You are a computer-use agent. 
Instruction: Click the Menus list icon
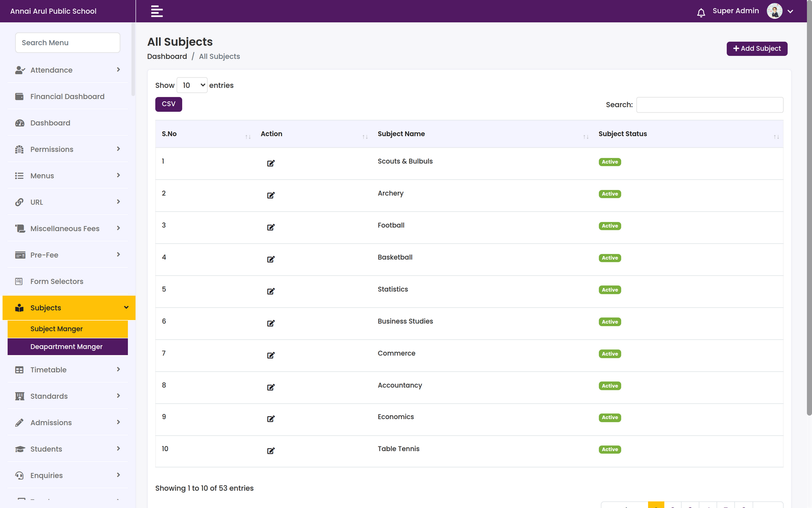[x=19, y=176]
